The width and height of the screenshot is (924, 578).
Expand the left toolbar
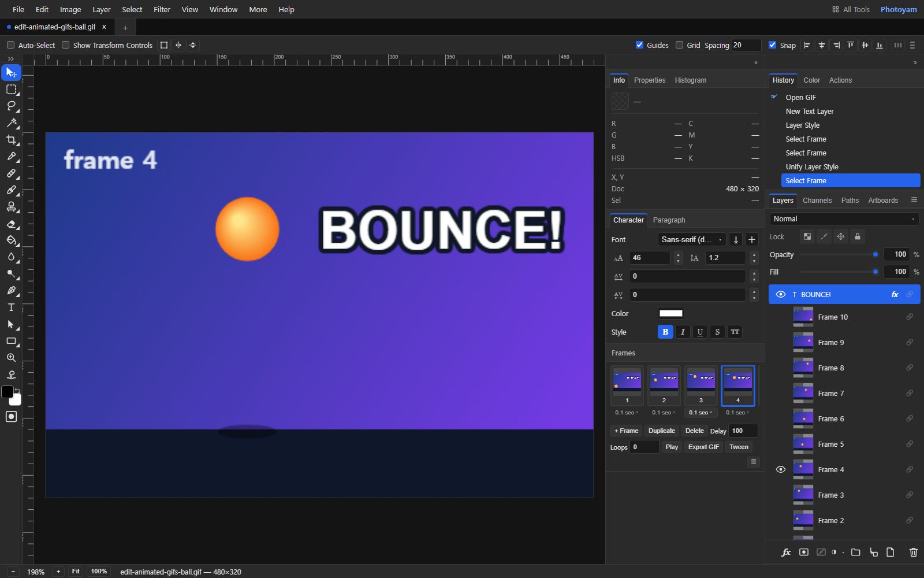[x=11, y=59]
